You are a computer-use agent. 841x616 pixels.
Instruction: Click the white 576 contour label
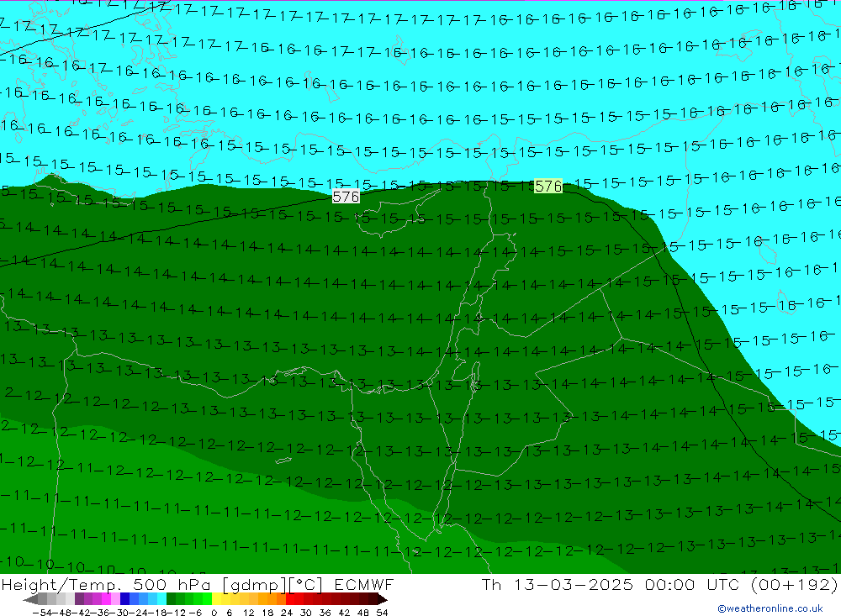click(x=346, y=197)
